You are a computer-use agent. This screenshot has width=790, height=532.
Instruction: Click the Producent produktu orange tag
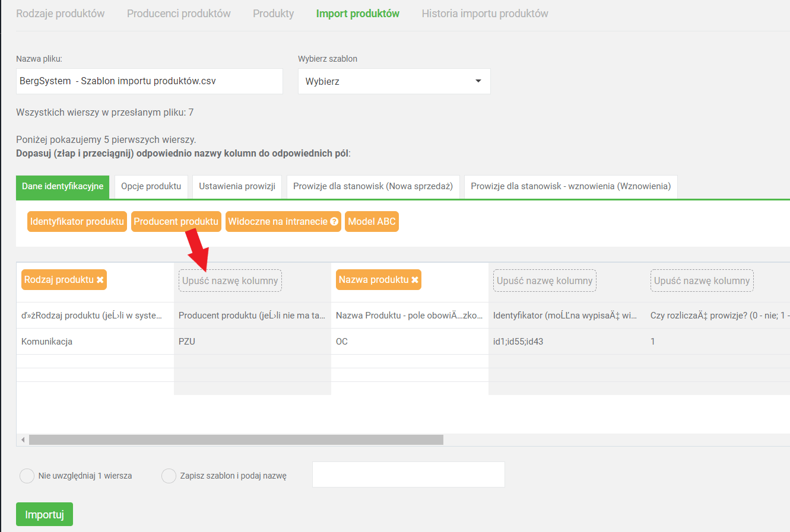(x=176, y=222)
